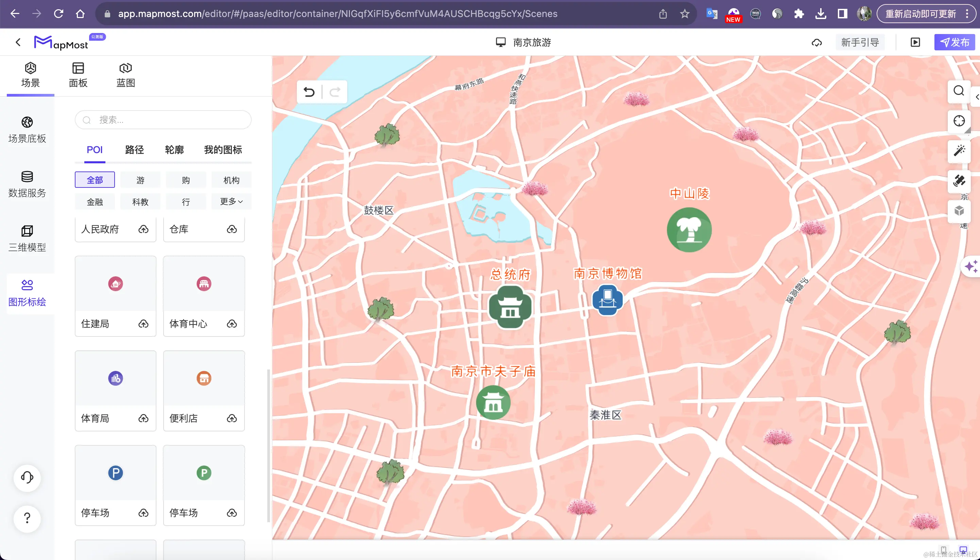Select the 总统府 map marker
The image size is (980, 560).
pyautogui.click(x=510, y=307)
